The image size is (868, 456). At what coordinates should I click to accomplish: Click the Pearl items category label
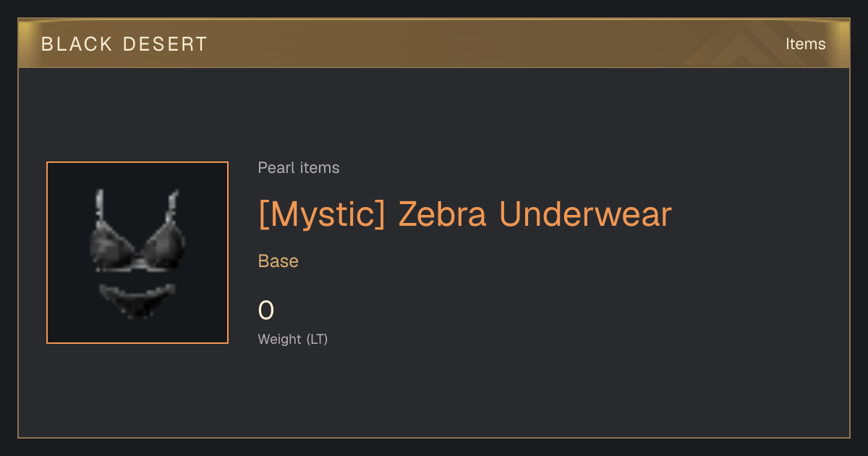299,168
